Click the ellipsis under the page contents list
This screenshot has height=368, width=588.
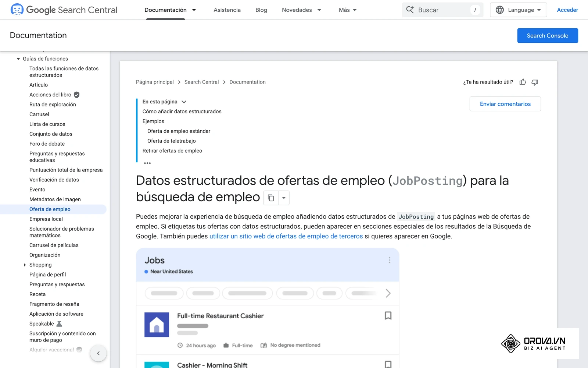[147, 163]
